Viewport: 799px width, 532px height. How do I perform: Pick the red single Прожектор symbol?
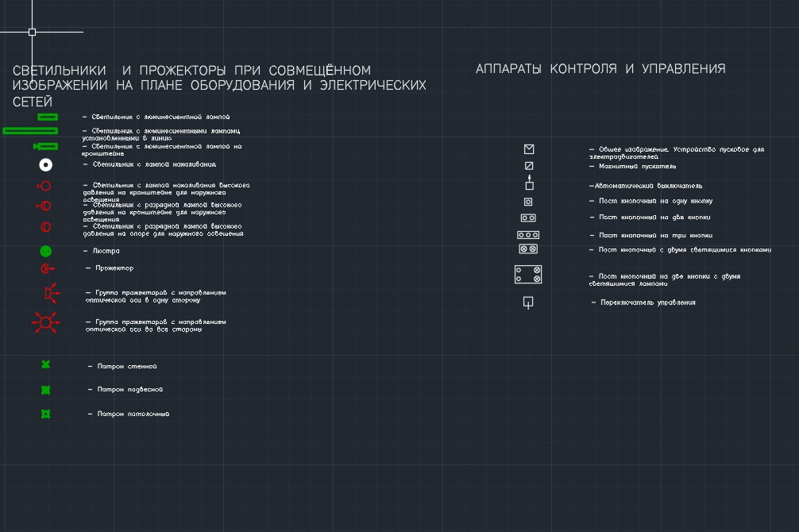click(x=48, y=268)
